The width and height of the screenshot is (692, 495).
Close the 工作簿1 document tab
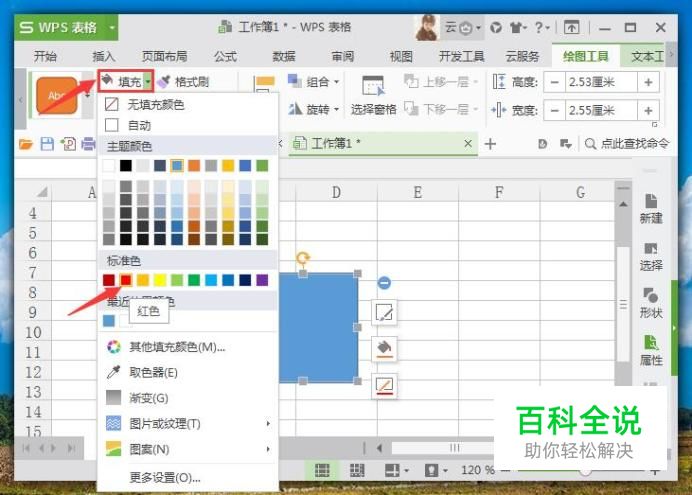point(468,143)
